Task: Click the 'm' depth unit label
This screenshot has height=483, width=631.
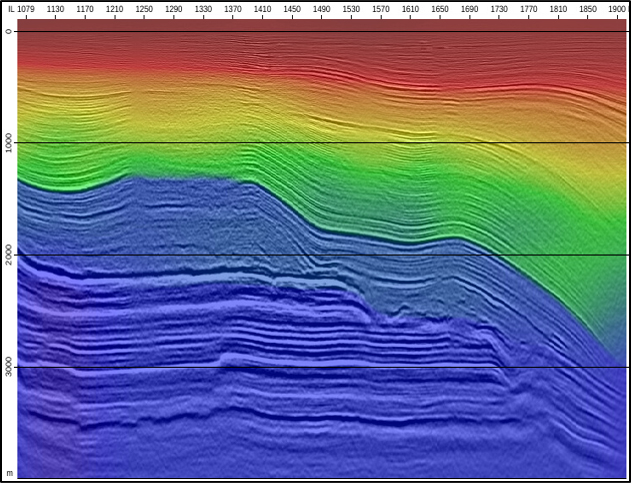Action: 9,472
